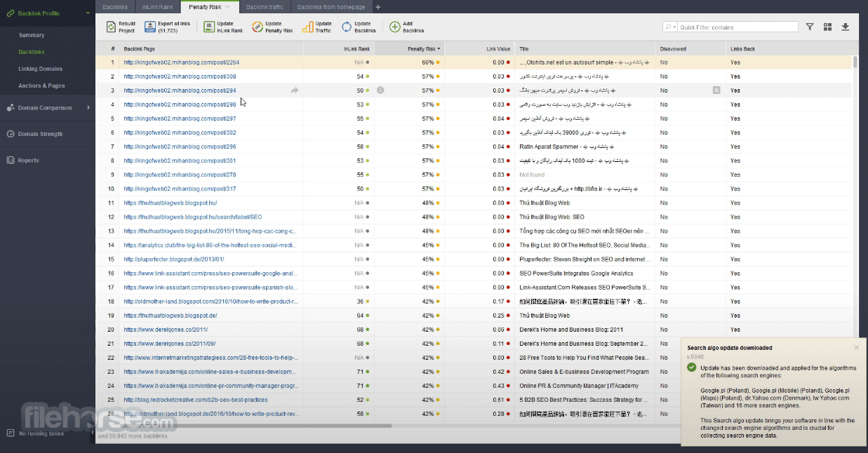Open Summary in the sidebar
This screenshot has width=868, height=453.
(x=32, y=35)
